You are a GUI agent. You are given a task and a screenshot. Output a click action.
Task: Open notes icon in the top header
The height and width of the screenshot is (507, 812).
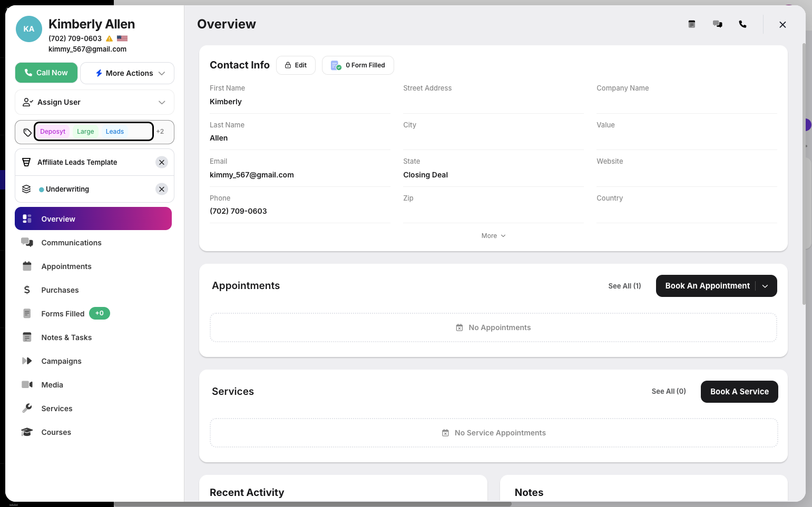pyautogui.click(x=692, y=24)
